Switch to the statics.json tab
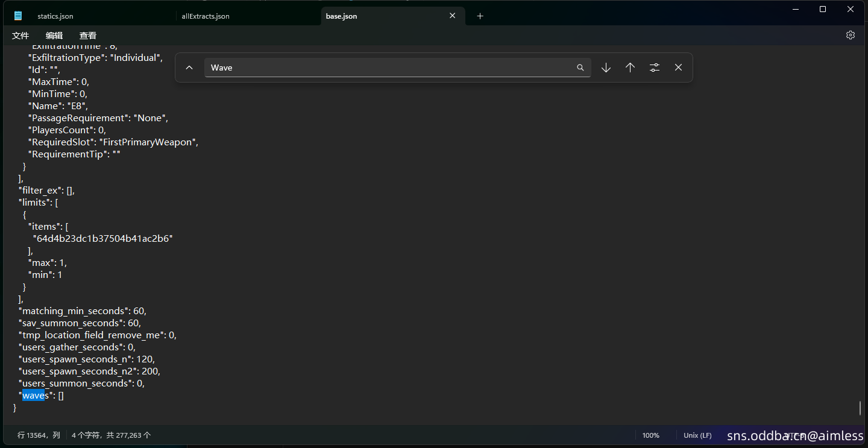 click(x=55, y=16)
